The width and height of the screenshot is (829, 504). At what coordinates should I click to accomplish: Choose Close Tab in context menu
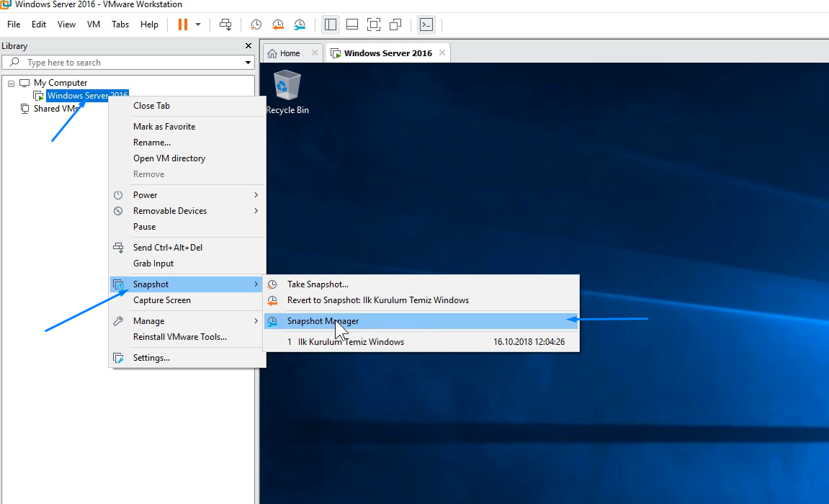point(187,106)
